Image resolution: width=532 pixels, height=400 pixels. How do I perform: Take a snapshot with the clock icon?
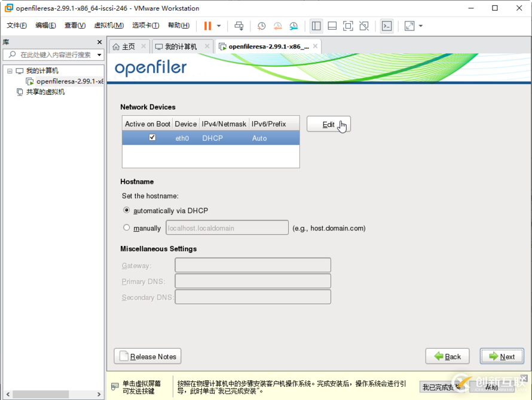click(261, 26)
